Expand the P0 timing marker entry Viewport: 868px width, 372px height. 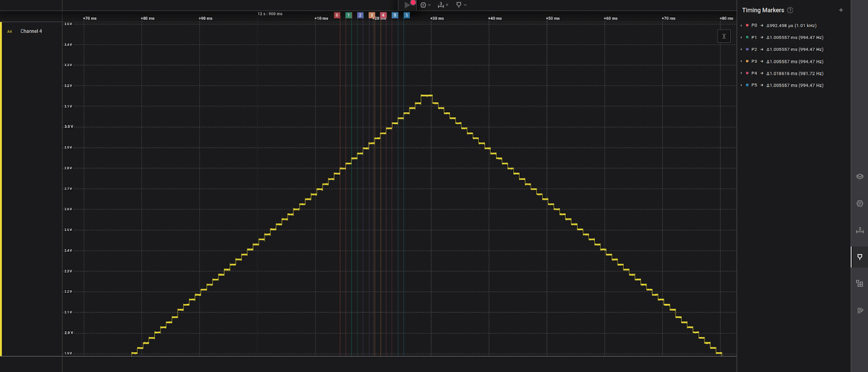[x=742, y=25]
